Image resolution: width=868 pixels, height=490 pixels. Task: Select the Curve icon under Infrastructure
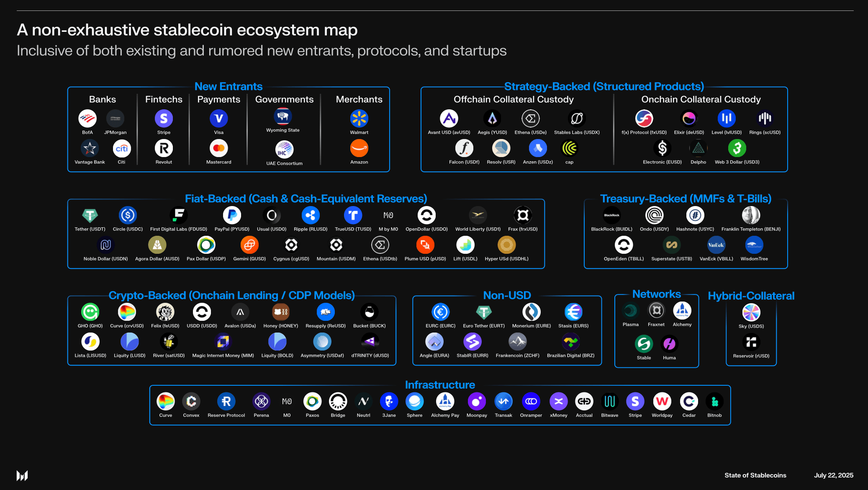[x=165, y=401]
